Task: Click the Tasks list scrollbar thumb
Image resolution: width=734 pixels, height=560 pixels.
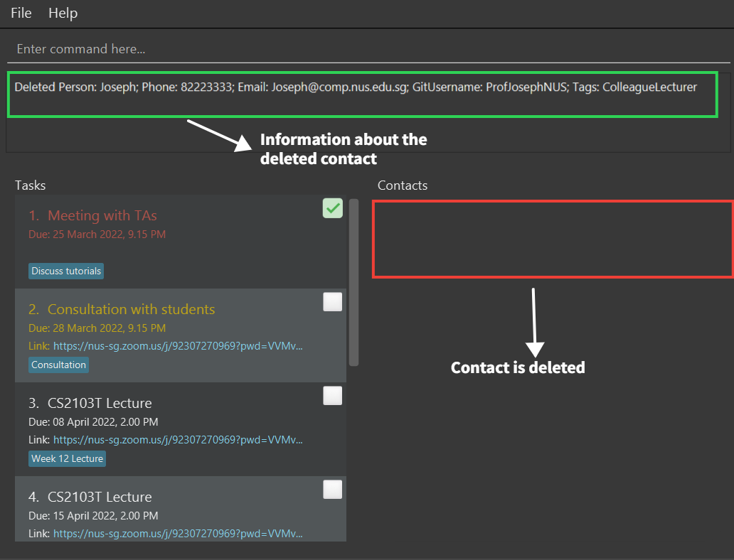Action: (354, 282)
